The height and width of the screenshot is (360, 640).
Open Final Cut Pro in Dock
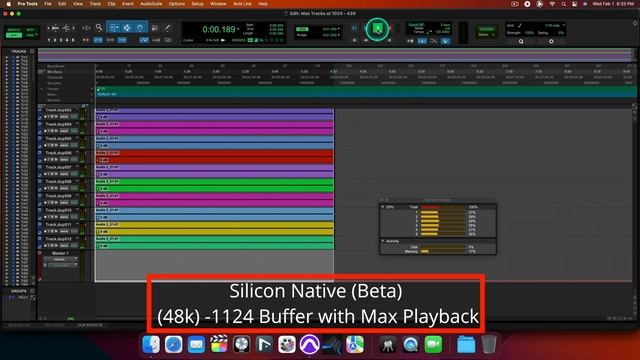(219, 345)
